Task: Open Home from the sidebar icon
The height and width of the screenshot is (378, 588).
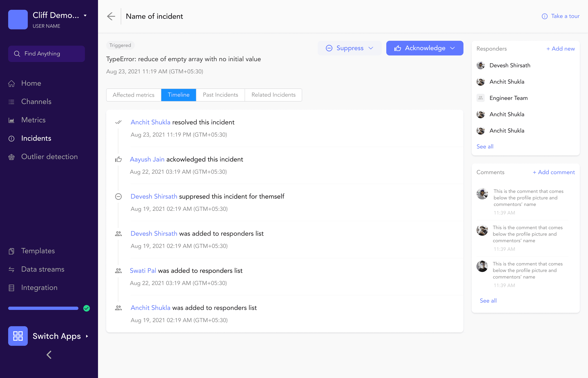Action: point(11,83)
